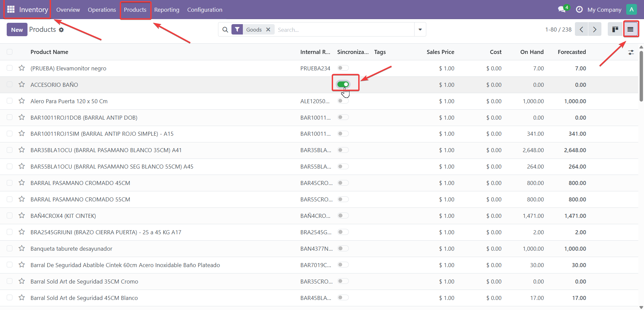
Task: Check (PRUEBA) Elevamonitor negro row checkbox
Action: pos(9,68)
